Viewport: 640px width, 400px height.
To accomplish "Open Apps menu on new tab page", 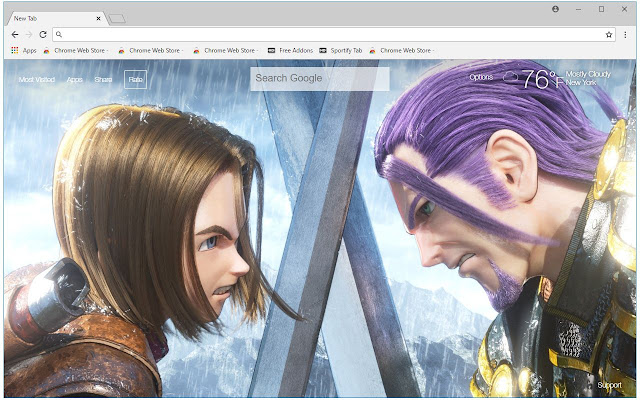I will pos(75,80).
